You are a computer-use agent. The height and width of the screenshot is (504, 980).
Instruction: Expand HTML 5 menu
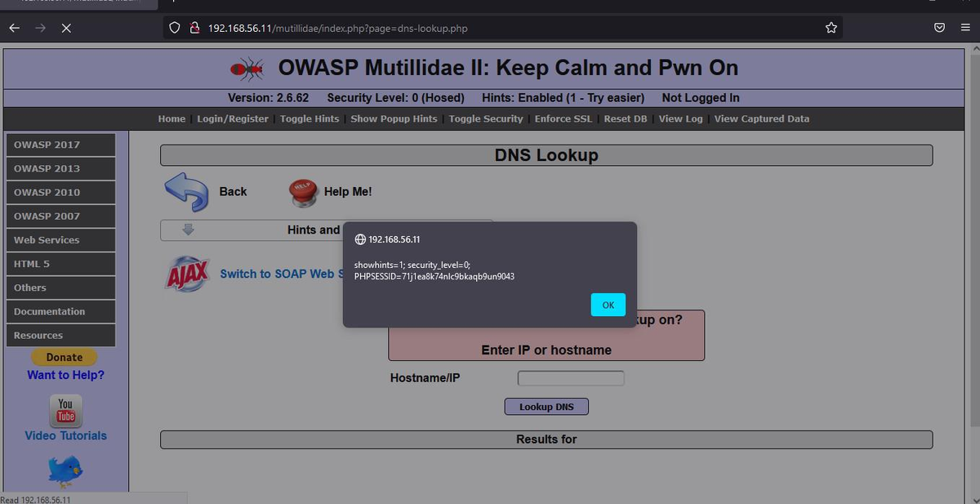60,264
